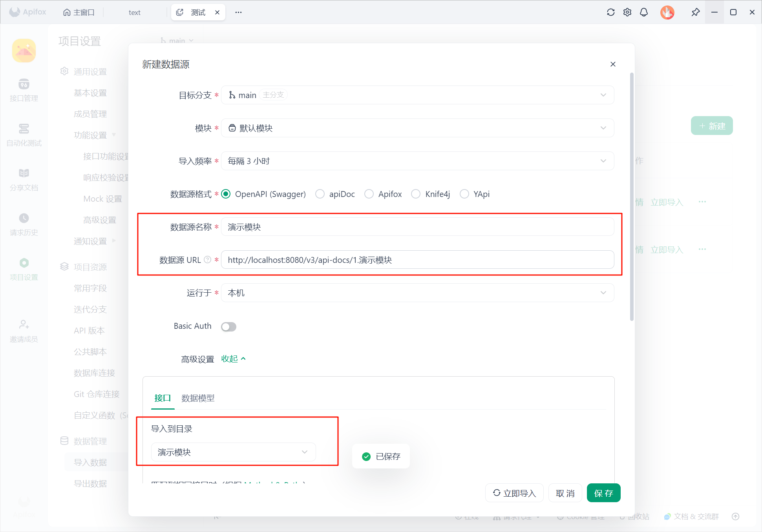Viewport: 762px width, 532px height.
Task: Select the apiDoc data source format
Action: [x=320, y=194]
